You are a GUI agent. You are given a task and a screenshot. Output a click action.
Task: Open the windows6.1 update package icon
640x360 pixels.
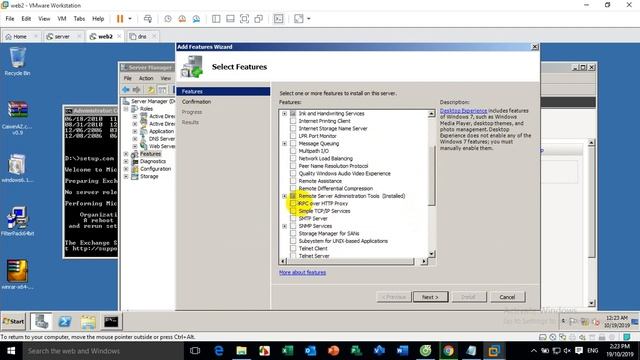click(17, 168)
